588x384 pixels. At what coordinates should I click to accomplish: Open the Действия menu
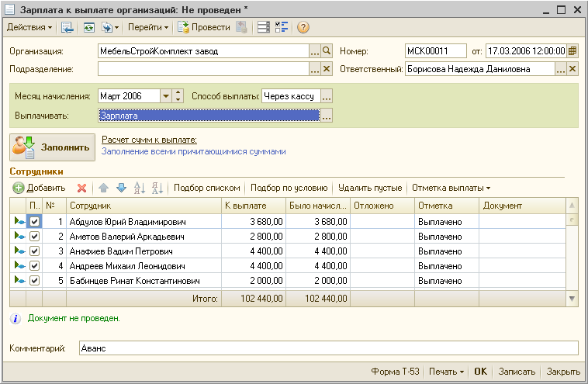point(29,27)
